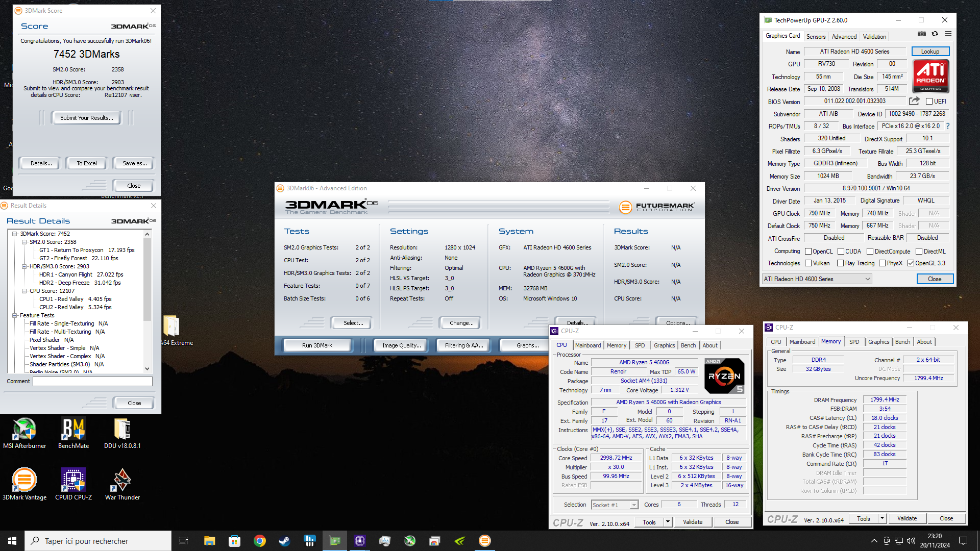Toggle the Vulkan checkbox in GPU-Z
Image resolution: width=980 pixels, height=551 pixels.
(808, 263)
